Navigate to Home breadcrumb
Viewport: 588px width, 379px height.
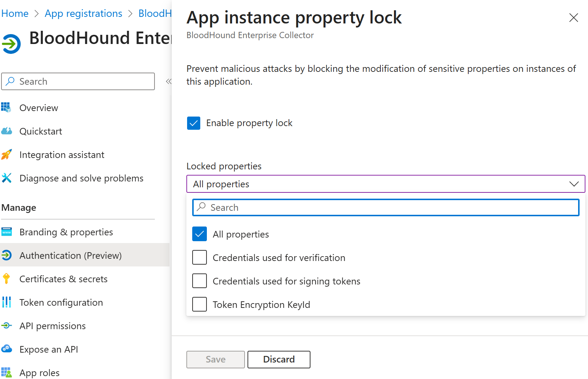pyautogui.click(x=15, y=14)
